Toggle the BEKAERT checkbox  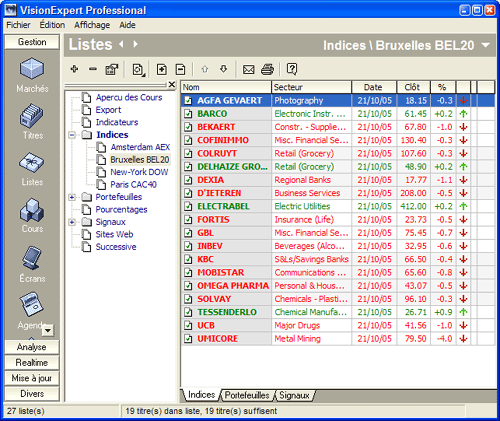pos(188,127)
